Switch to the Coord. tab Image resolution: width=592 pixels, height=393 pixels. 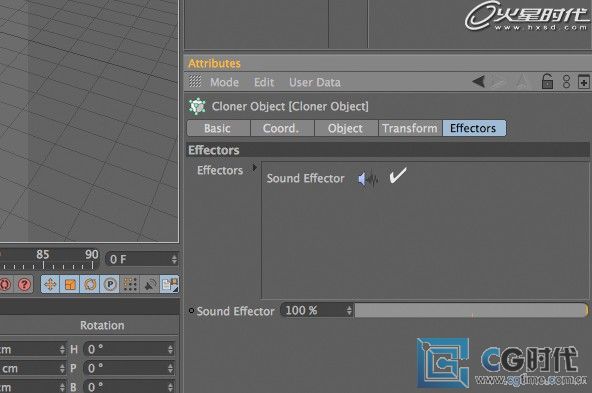point(282,128)
